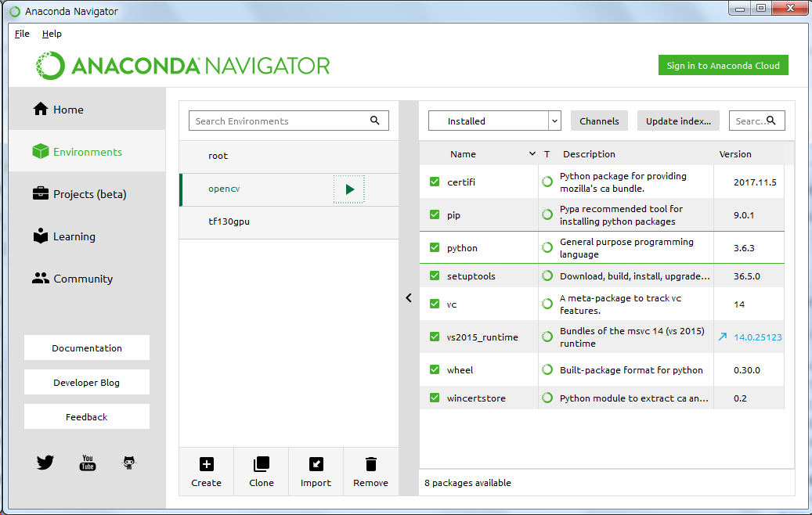Click the pip version 9.0.1 cell

749,214
